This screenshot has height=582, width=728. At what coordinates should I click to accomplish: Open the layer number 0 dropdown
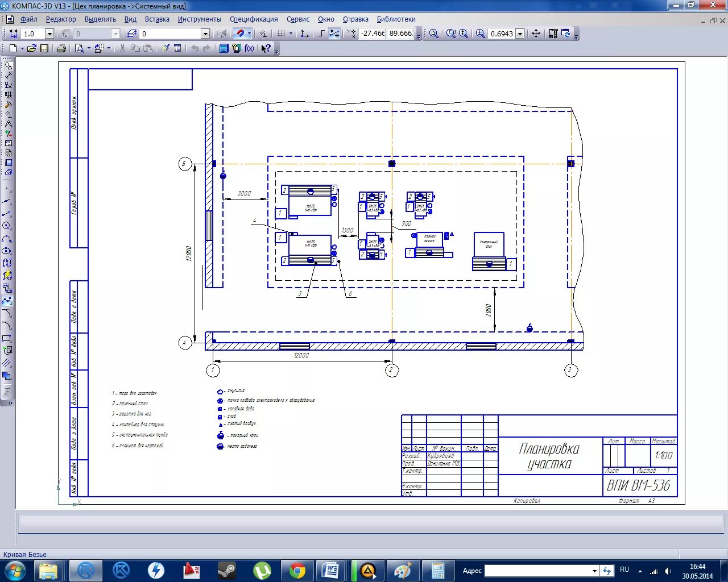point(205,34)
